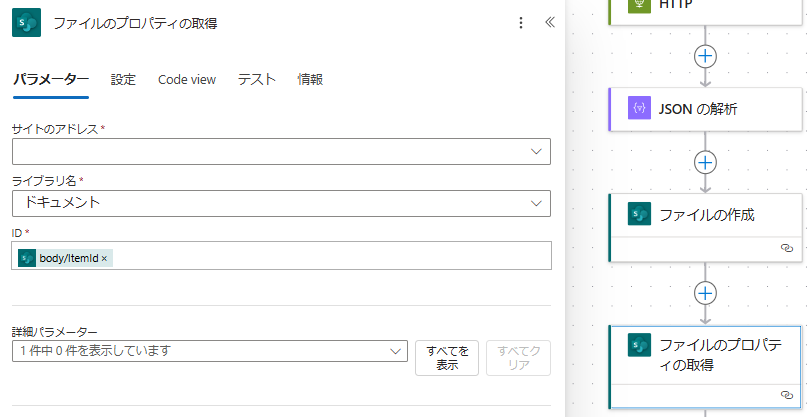Add a step below the HTTP action
Image resolution: width=811 pixels, height=417 pixels.
pyautogui.click(x=705, y=56)
